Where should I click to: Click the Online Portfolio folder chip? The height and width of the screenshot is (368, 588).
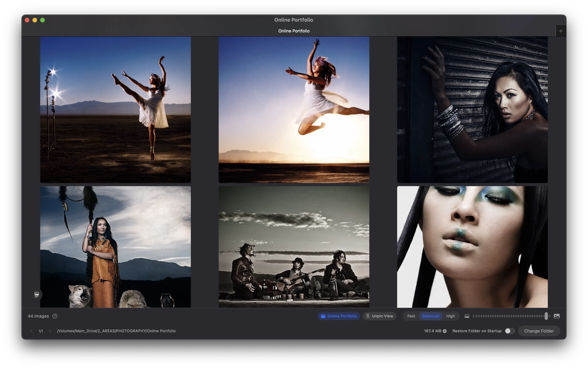pos(339,316)
